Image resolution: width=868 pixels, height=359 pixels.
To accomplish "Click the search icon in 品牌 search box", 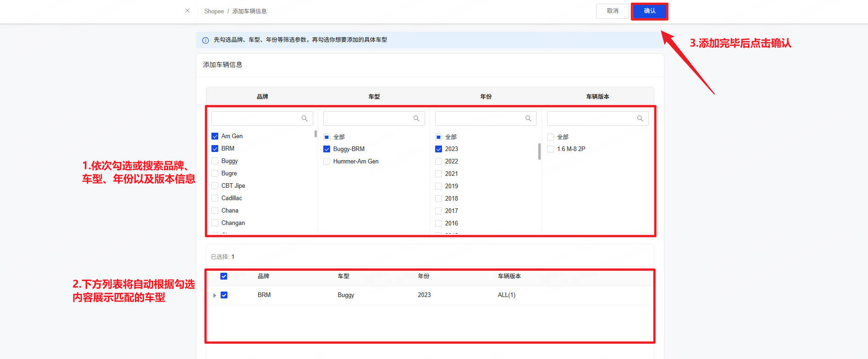I will point(304,118).
